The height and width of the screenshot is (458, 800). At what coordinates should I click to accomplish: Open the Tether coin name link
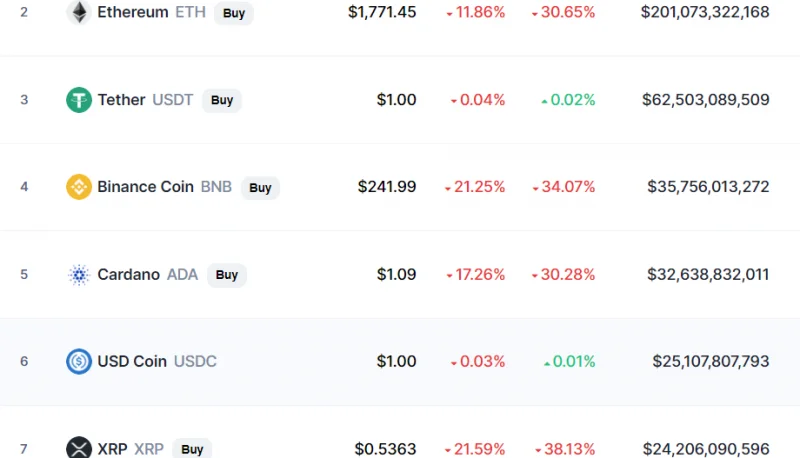121,99
